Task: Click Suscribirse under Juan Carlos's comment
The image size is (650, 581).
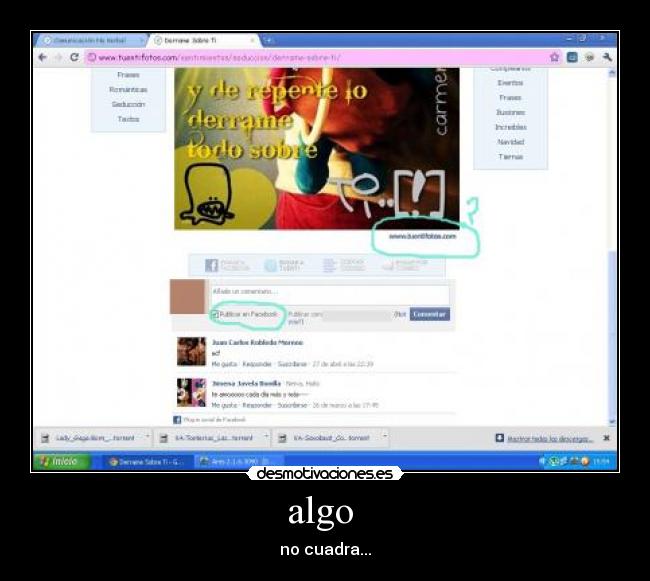Action: pyautogui.click(x=292, y=364)
